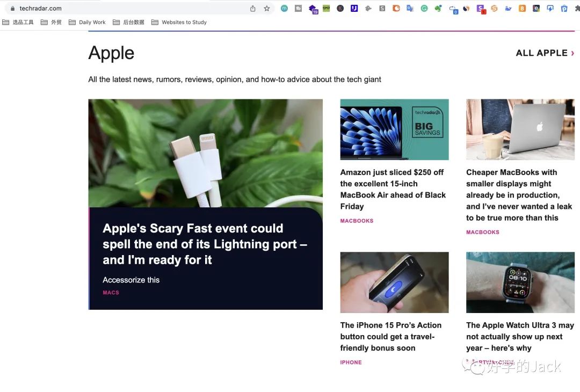Viewport: 580px width, 392px height.
Task: Open the extension with blue 0 badge
Action: tap(453, 9)
